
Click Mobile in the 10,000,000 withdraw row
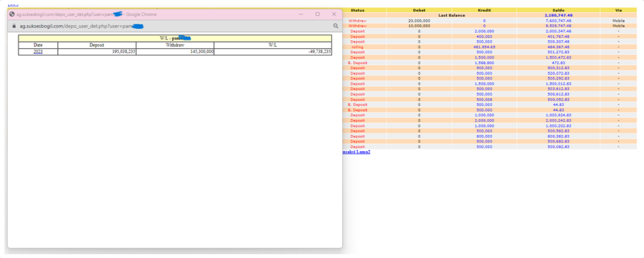click(619, 26)
